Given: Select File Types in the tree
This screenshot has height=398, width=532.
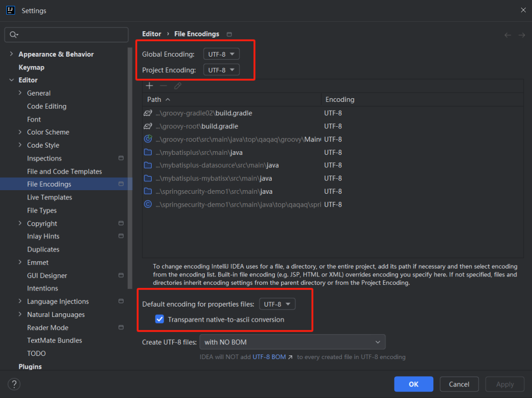Looking at the screenshot, I should [x=42, y=210].
